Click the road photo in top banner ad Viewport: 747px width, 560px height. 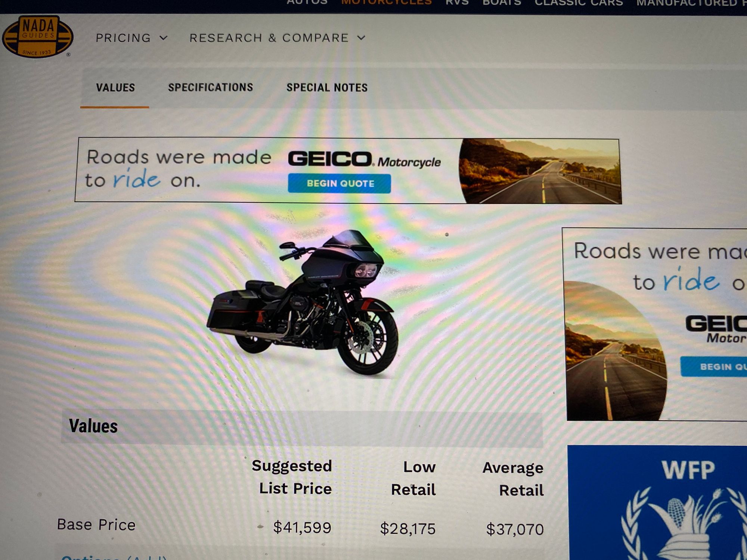(539, 171)
